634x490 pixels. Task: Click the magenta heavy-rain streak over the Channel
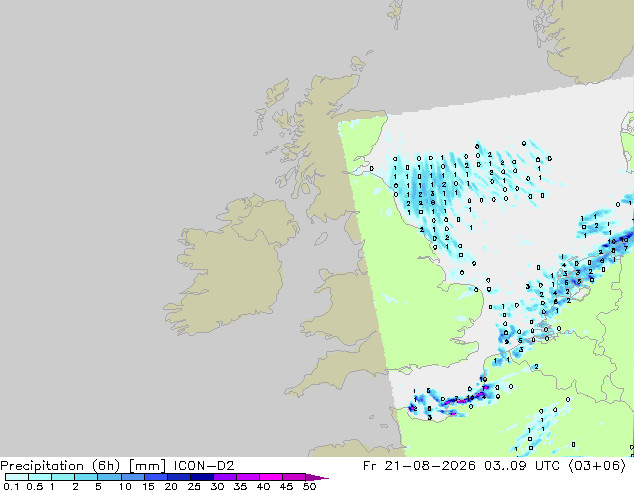tap(469, 399)
